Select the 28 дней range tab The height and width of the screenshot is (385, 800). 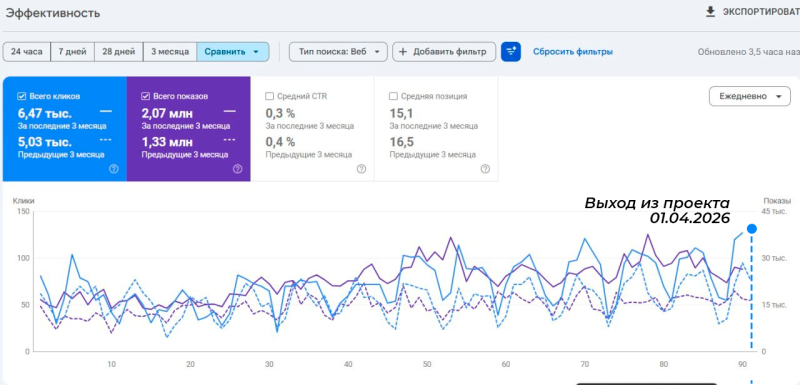[x=119, y=52]
